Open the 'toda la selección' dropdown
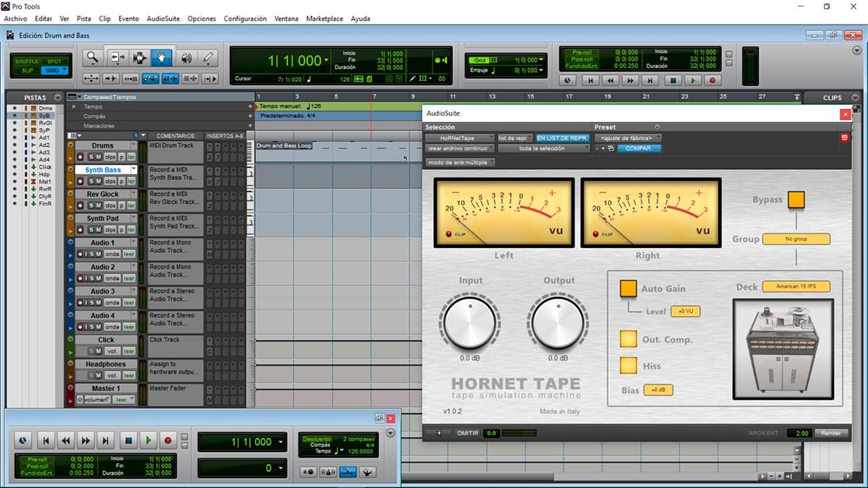 coord(545,148)
